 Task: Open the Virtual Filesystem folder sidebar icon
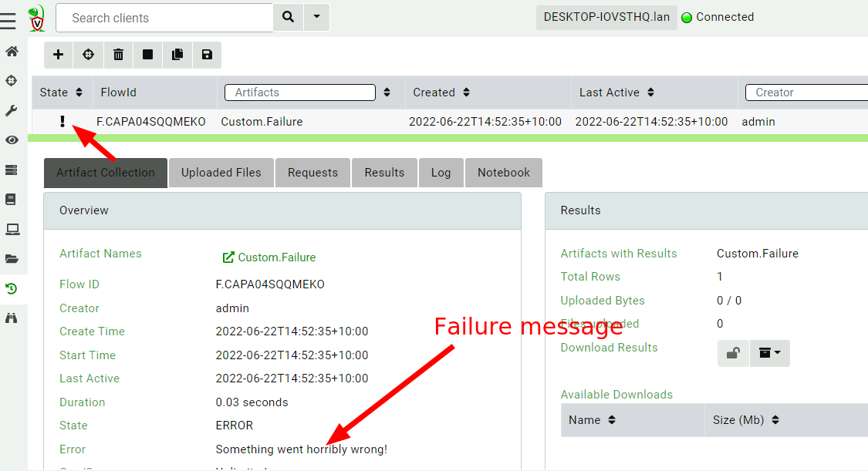tap(11, 257)
